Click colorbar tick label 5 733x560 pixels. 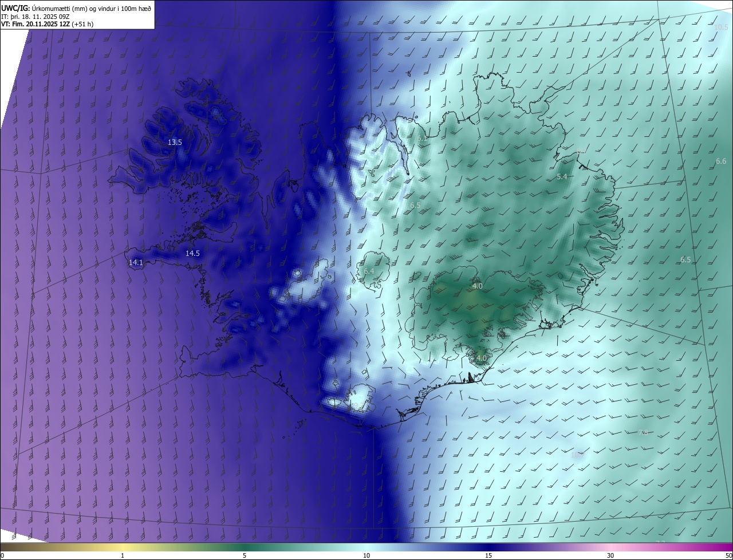[245, 555]
